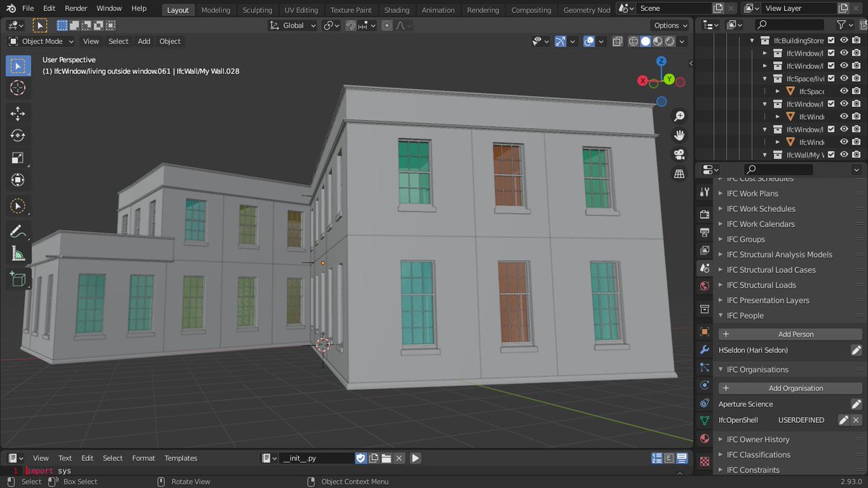Edit the HSeldon person entry
This screenshot has width=868, height=488.
856,350
